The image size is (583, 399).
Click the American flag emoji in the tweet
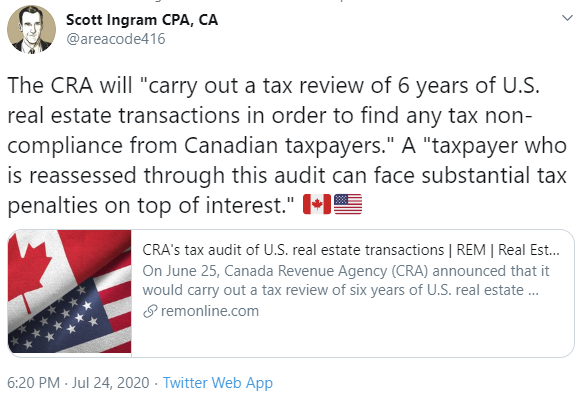coord(348,204)
